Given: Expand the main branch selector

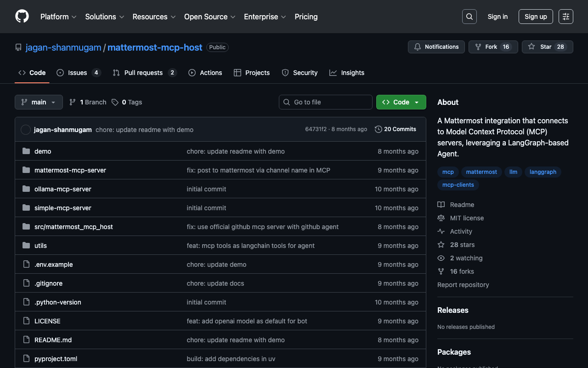Looking at the screenshot, I should [39, 102].
